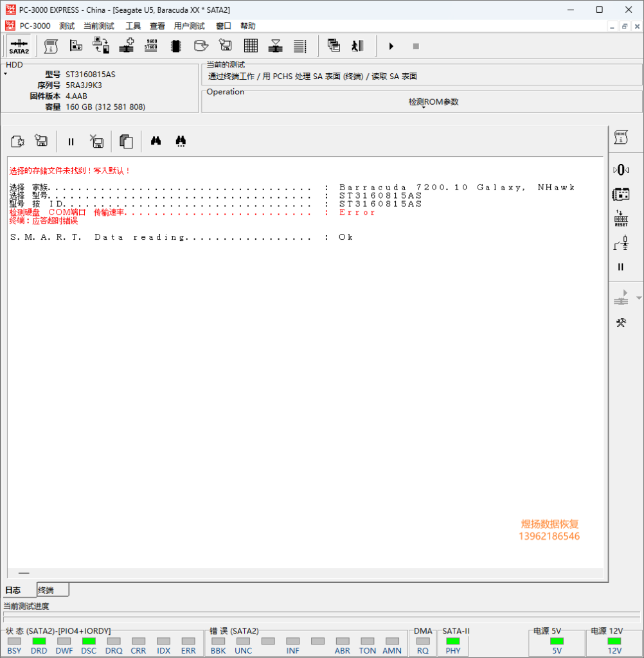
Task: Open the 工具 menu
Action: tap(133, 26)
